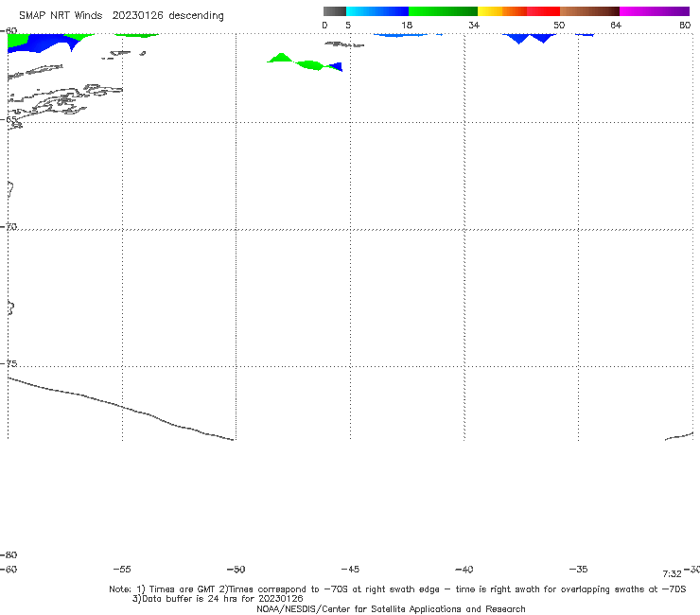Click the red segment of the color bar
The image size is (700, 615).
[x=543, y=11]
